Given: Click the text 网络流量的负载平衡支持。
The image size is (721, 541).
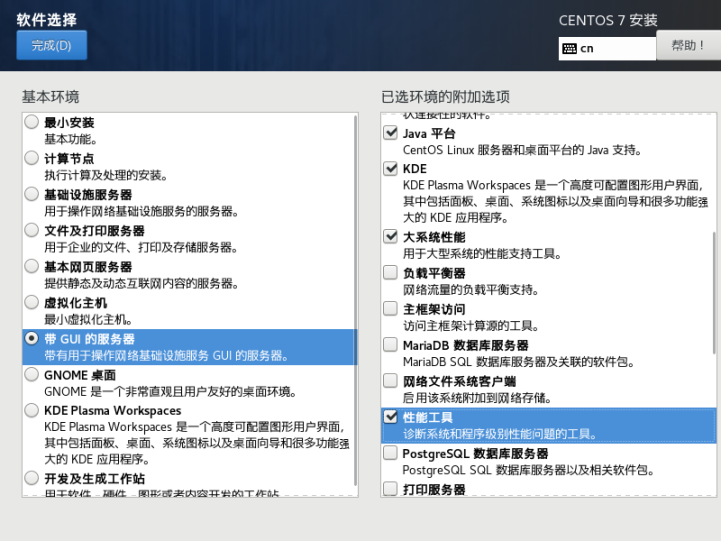Looking at the screenshot, I should [471, 290].
